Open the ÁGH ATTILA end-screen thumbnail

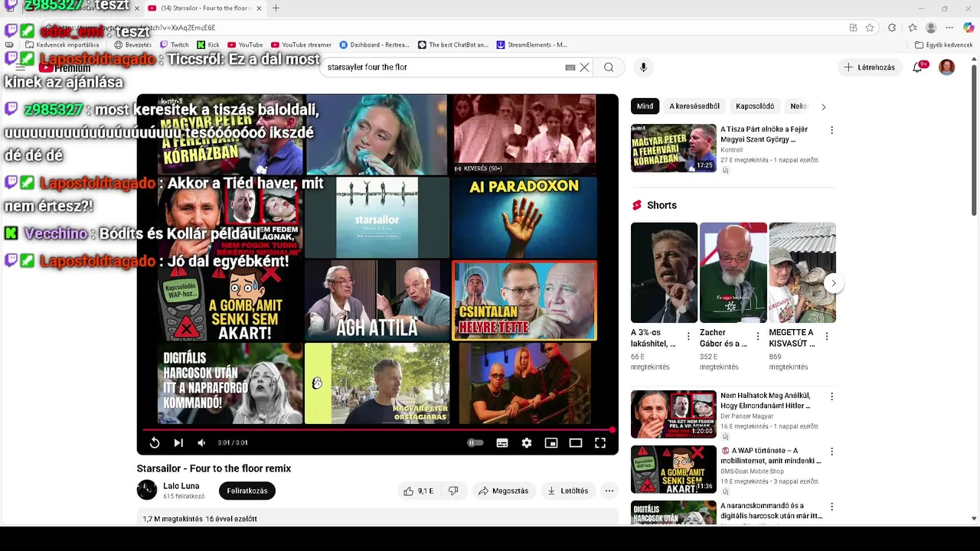click(377, 300)
